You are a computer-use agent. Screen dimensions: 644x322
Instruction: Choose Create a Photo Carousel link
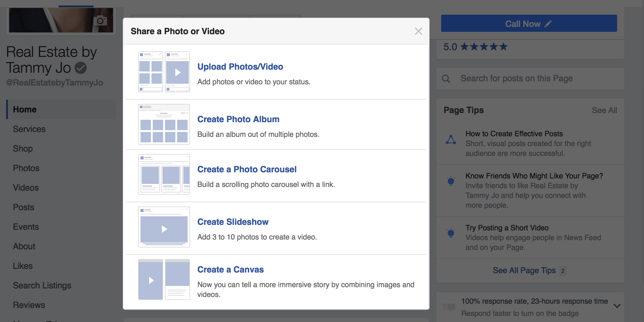pyautogui.click(x=247, y=169)
